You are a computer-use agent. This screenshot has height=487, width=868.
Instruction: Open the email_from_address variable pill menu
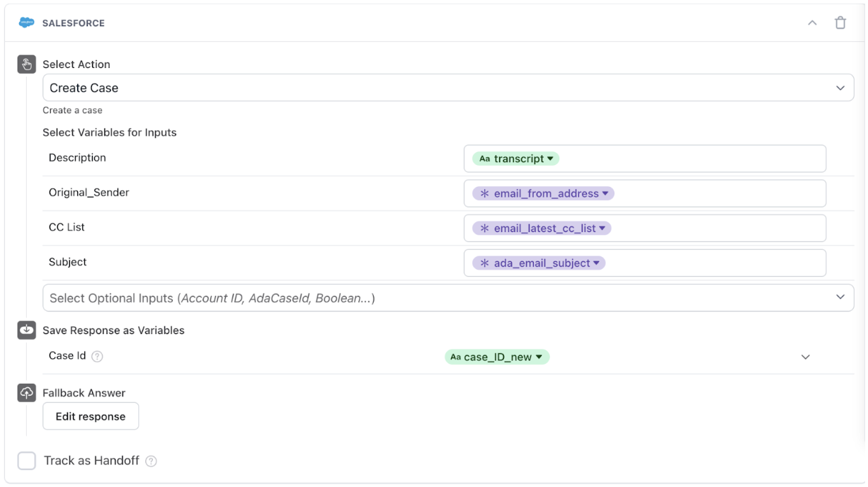click(543, 193)
